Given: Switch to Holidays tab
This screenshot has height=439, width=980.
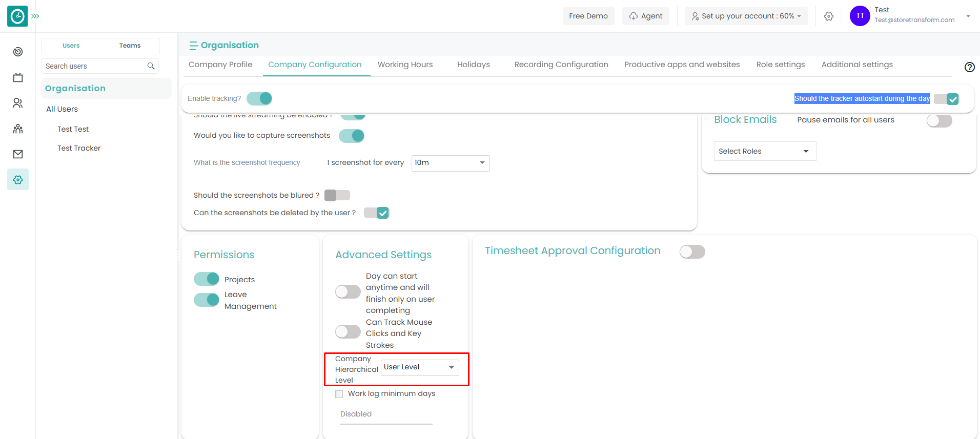Looking at the screenshot, I should [x=474, y=65].
